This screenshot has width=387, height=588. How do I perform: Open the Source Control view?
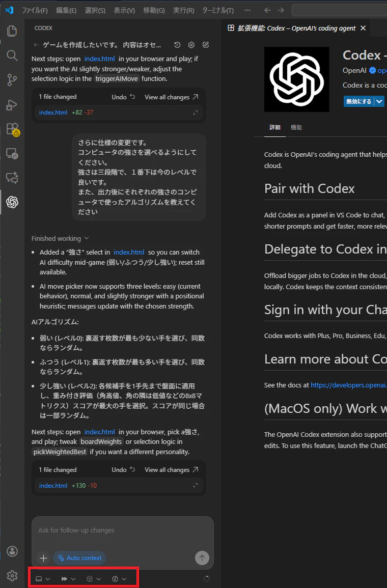click(x=12, y=80)
